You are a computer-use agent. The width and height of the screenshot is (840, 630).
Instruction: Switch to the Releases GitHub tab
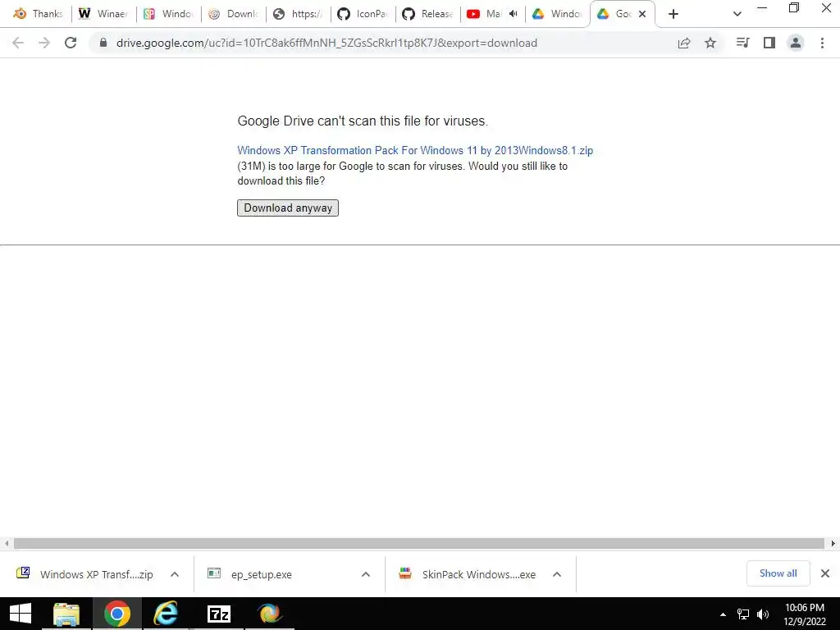pyautogui.click(x=427, y=14)
